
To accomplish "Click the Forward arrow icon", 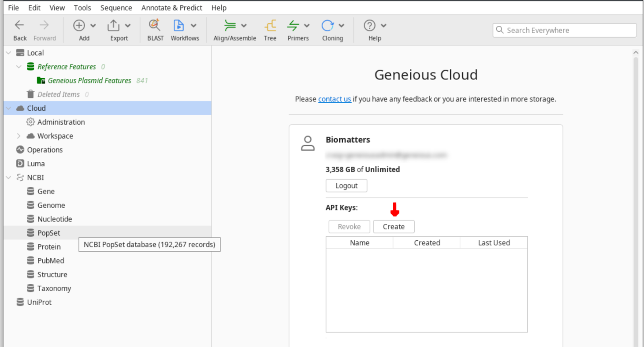I will click(x=44, y=25).
